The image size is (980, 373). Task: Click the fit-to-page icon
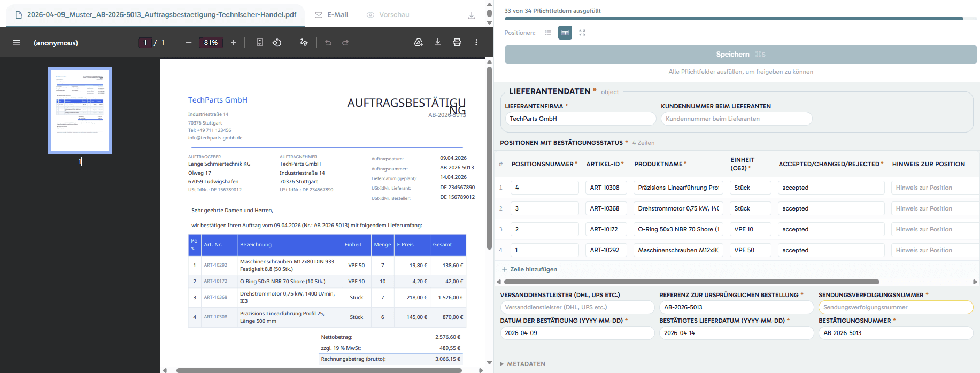click(x=260, y=42)
